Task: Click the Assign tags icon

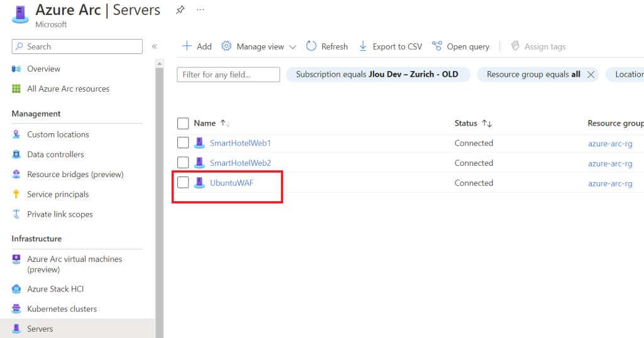Action: [515, 46]
